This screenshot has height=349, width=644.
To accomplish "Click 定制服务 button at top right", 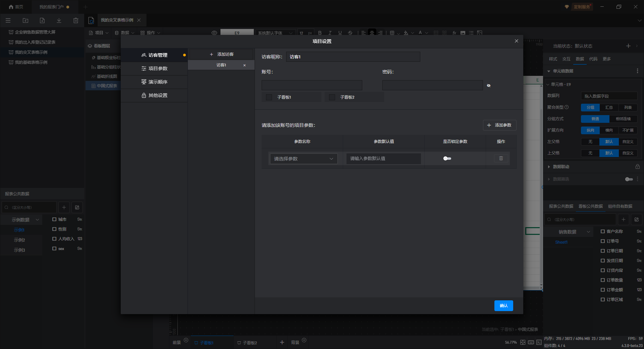I will (582, 7).
